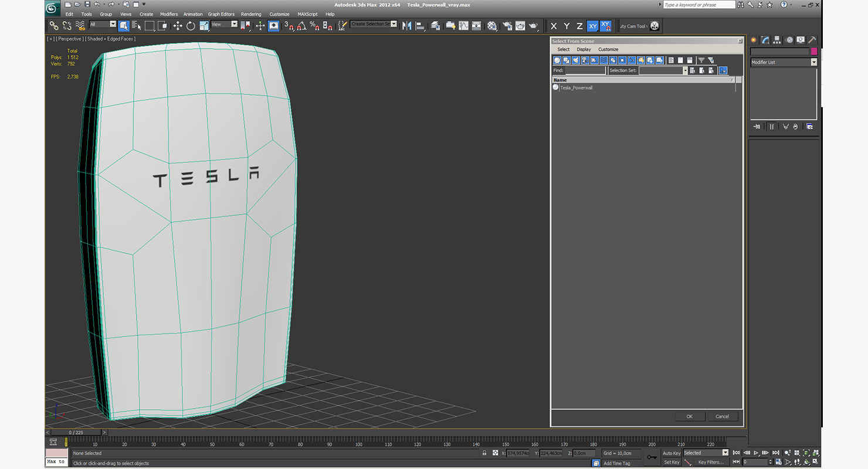Viewport: 868px width, 469px height.
Task: Click the Align tool icon
Action: point(420,26)
